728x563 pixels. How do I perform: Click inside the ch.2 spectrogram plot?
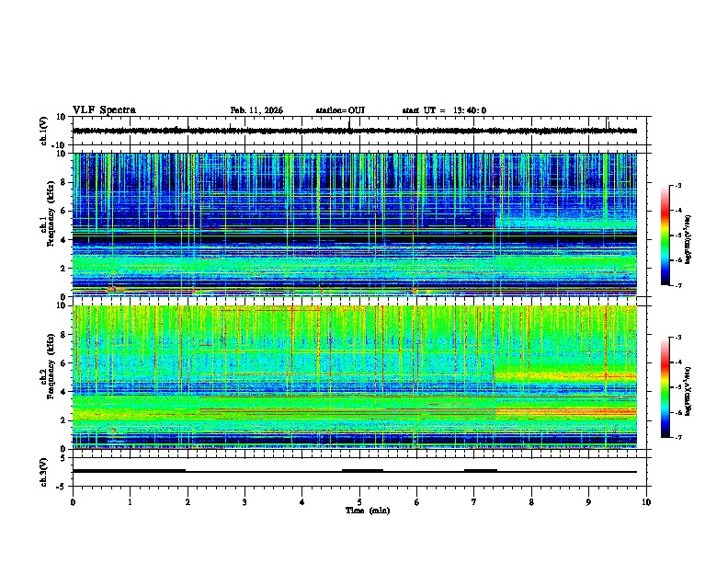pyautogui.click(x=355, y=377)
